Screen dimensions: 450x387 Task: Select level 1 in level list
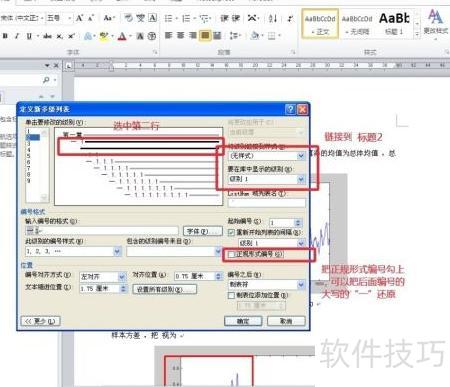[29, 131]
